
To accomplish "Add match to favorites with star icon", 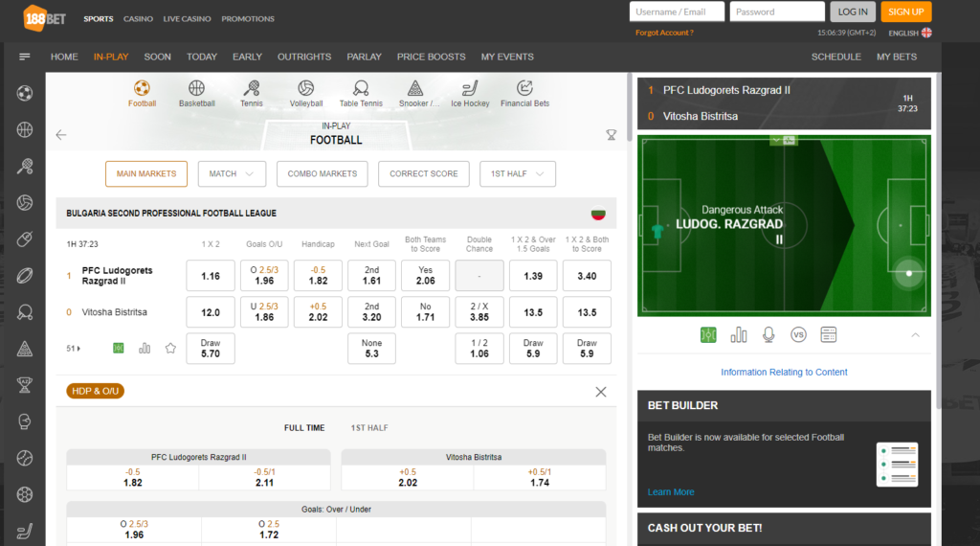I will (x=170, y=348).
